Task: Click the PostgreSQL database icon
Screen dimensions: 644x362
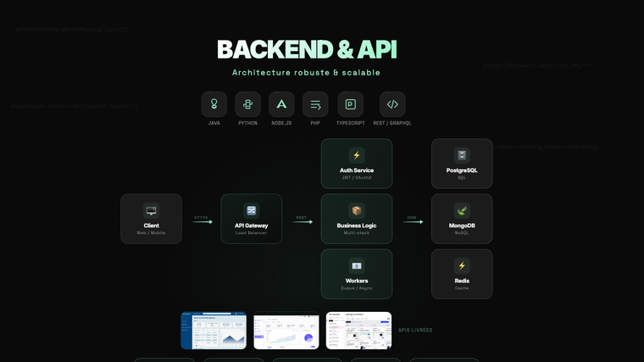Action: click(x=462, y=155)
